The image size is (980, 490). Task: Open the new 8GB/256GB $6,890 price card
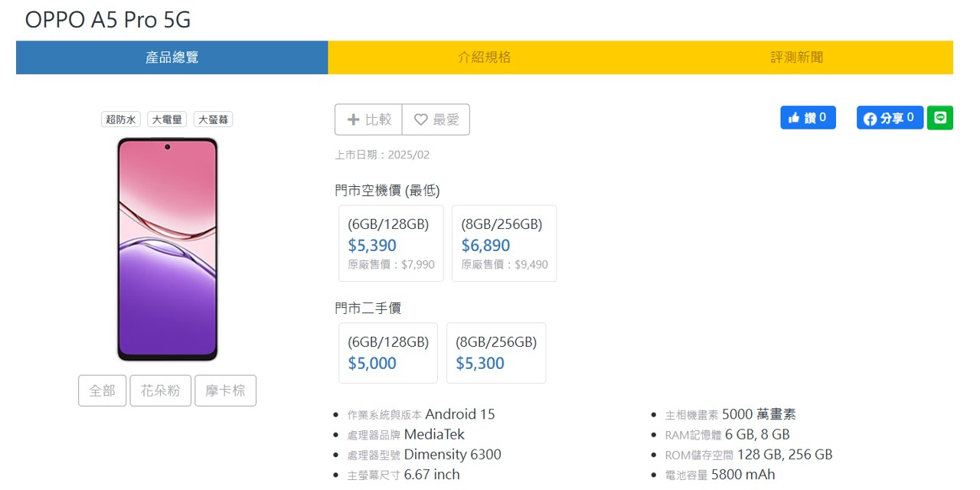(505, 243)
